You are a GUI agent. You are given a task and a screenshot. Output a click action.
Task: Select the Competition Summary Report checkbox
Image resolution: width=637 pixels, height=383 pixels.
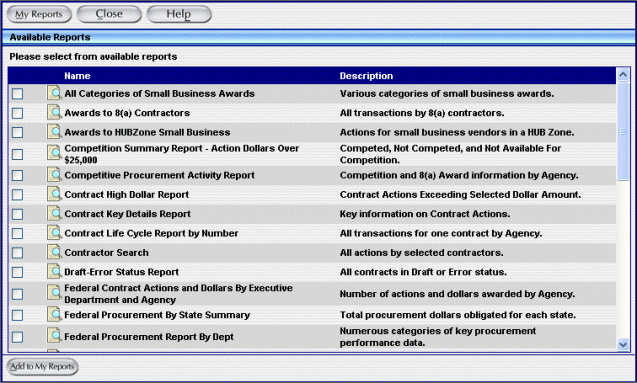(17, 154)
